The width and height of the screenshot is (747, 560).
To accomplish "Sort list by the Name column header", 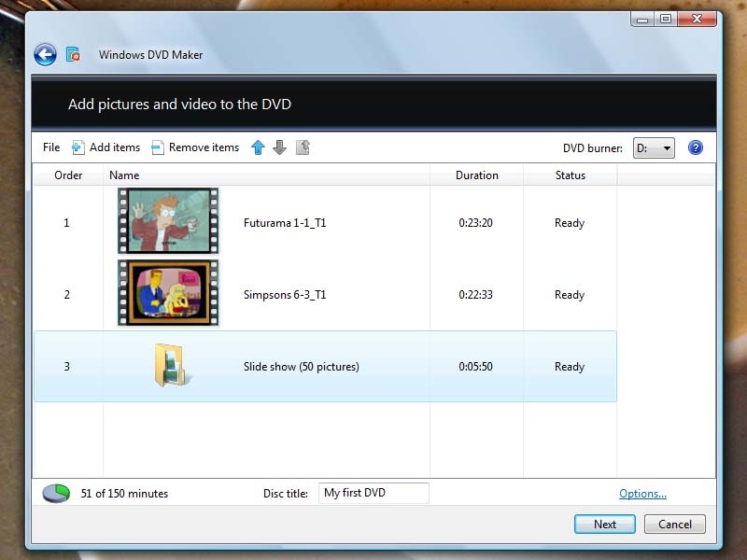I will [x=124, y=175].
